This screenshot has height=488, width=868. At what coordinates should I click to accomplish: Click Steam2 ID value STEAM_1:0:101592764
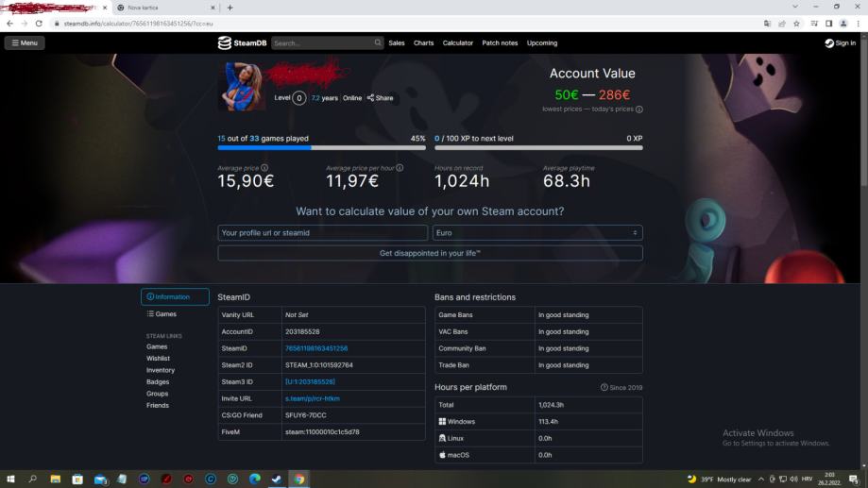tap(319, 365)
